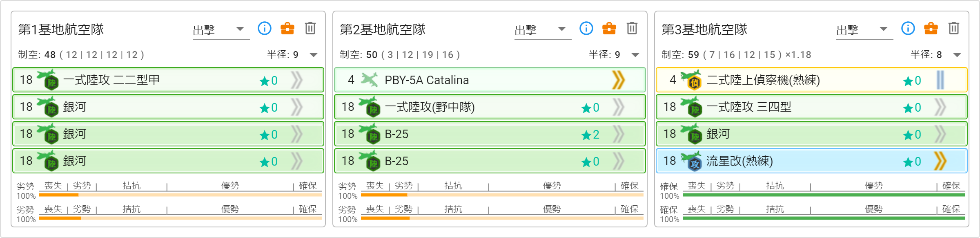980x238 pixels.
Task: Open 出撃 mode dropdown for 第1基地航空隊
Action: 221,30
